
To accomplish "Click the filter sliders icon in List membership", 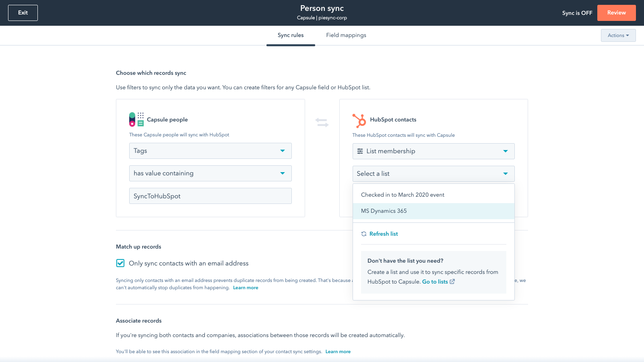I will (x=360, y=151).
